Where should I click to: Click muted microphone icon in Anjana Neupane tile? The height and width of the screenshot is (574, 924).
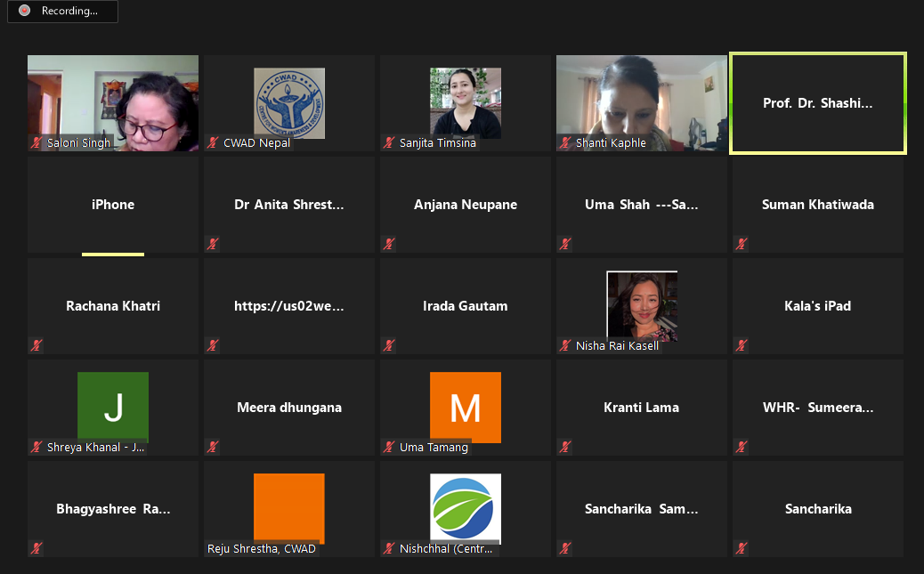click(389, 244)
